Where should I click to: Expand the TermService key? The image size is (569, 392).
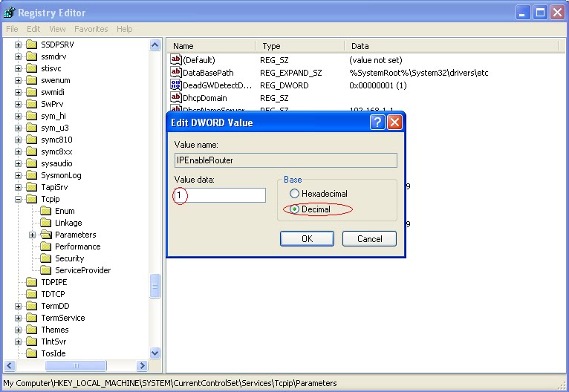coord(18,318)
